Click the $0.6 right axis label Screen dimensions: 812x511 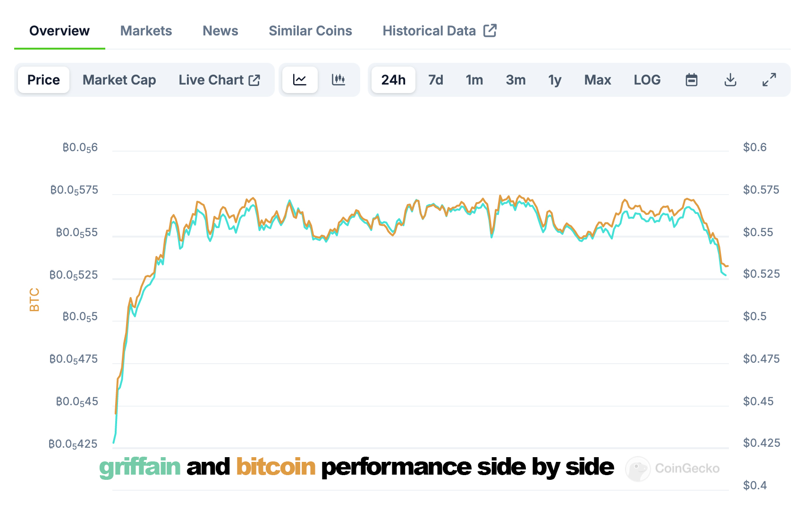click(x=754, y=147)
